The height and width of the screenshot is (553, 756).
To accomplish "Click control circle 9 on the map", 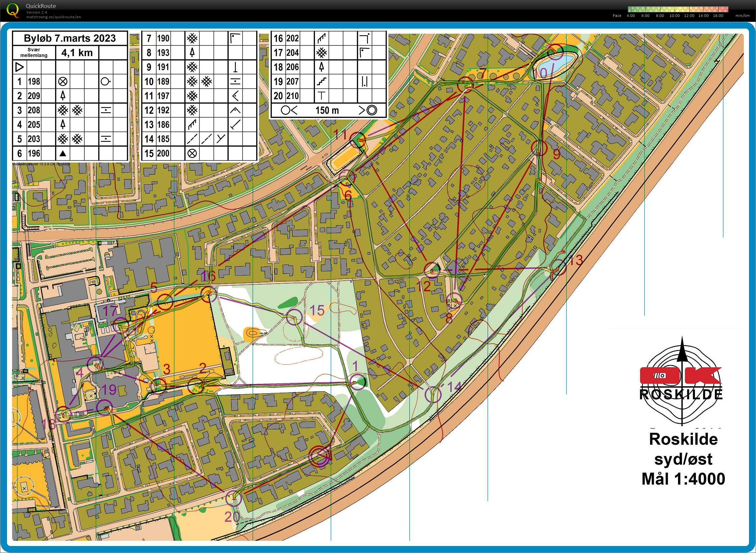I will pos(539,148).
